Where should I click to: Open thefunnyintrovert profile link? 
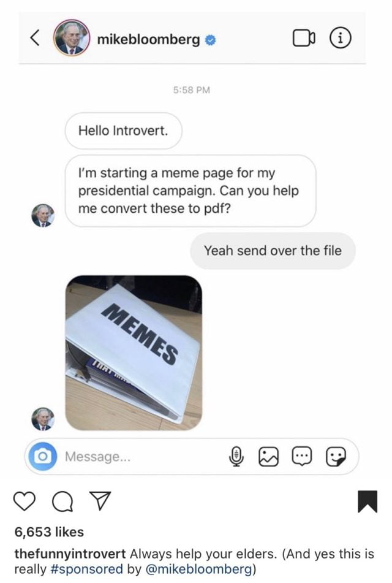(x=70, y=554)
